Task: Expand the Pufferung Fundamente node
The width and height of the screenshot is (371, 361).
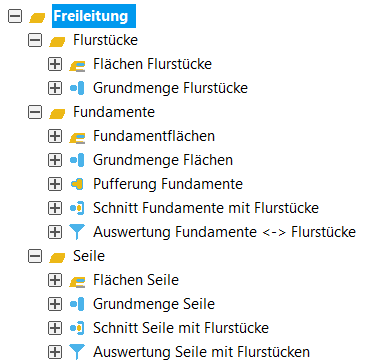Action: [x=55, y=184]
